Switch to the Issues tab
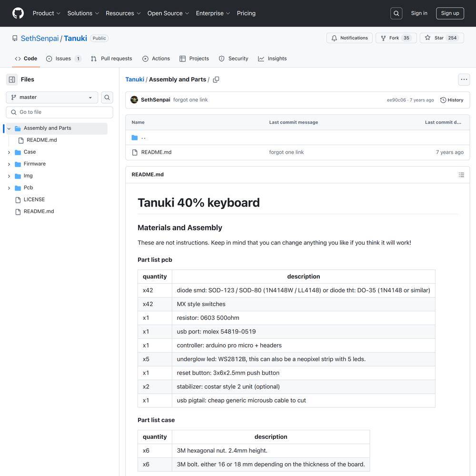Viewport: 476px width, 476px height. pyautogui.click(x=63, y=59)
